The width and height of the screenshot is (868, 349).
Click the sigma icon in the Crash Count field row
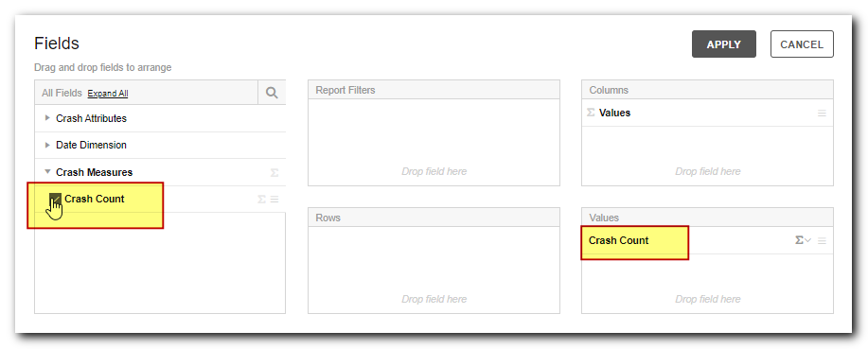tap(262, 200)
